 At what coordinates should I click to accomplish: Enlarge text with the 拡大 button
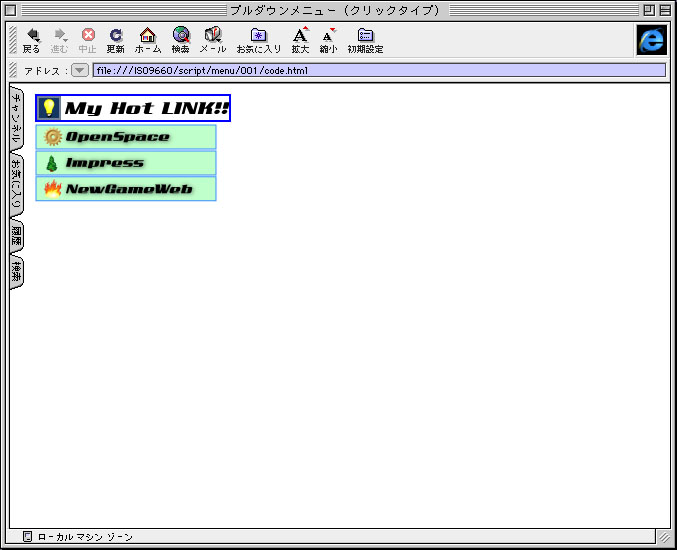300,41
